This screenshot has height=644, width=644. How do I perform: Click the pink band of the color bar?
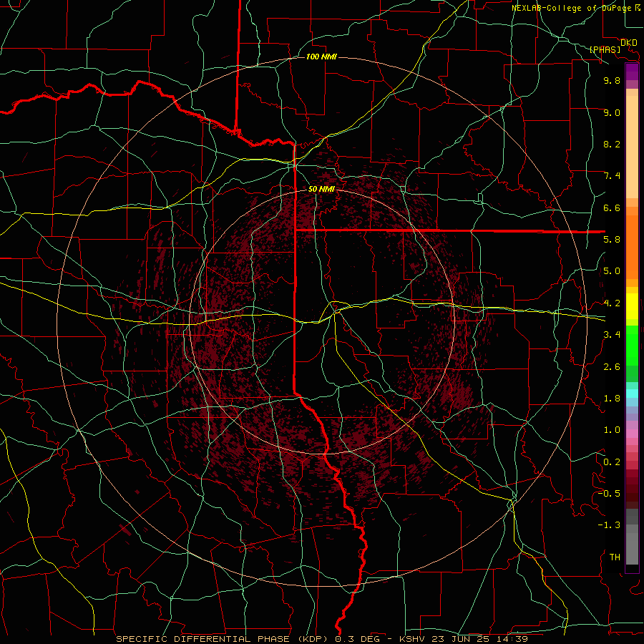(x=632, y=434)
